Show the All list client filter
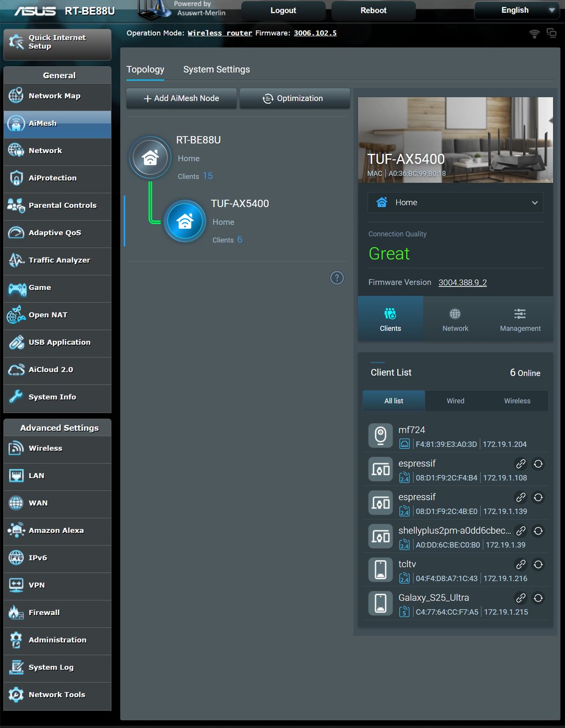Screen dimensions: 565x728 tap(394, 401)
